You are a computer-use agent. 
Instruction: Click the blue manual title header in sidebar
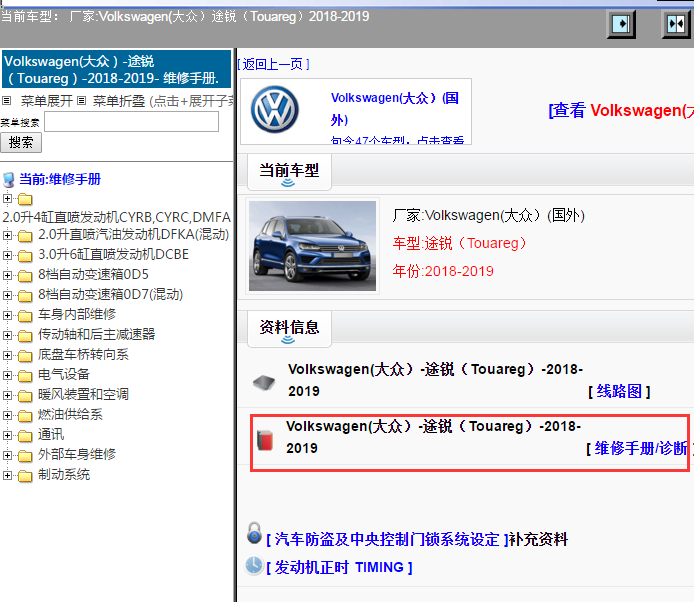[x=117, y=69]
